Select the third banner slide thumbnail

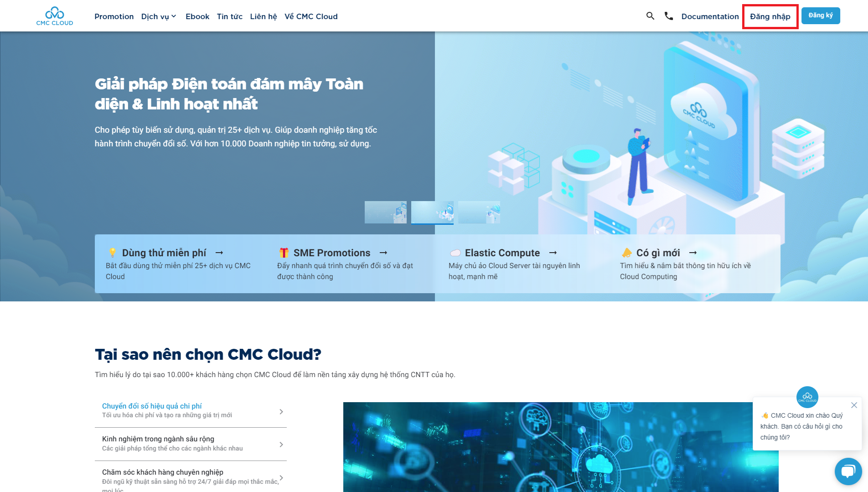tap(479, 212)
